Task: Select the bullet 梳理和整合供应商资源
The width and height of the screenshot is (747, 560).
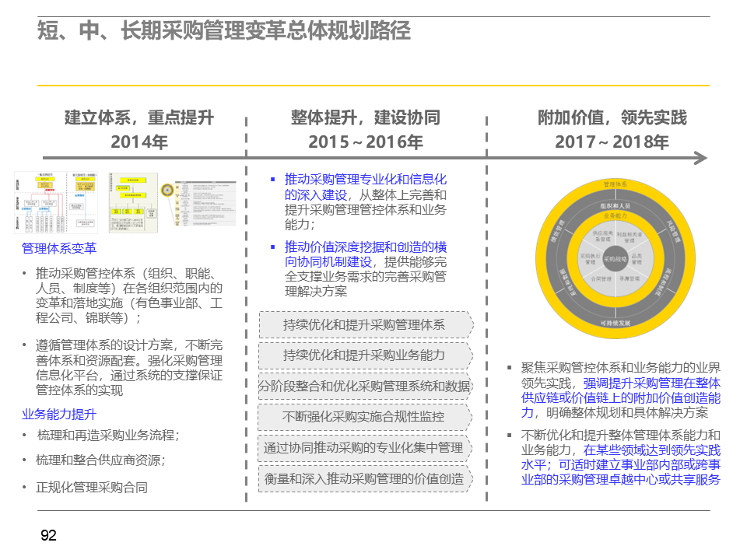Action: [x=100, y=460]
